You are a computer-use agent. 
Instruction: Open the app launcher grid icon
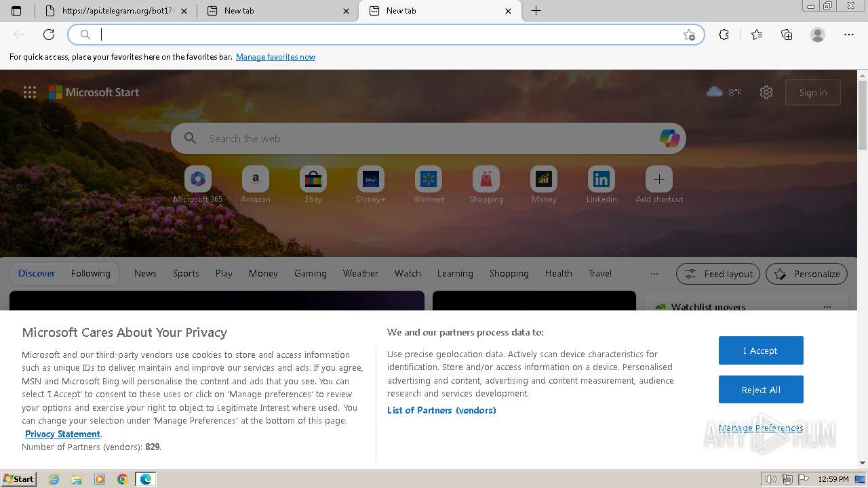click(30, 92)
